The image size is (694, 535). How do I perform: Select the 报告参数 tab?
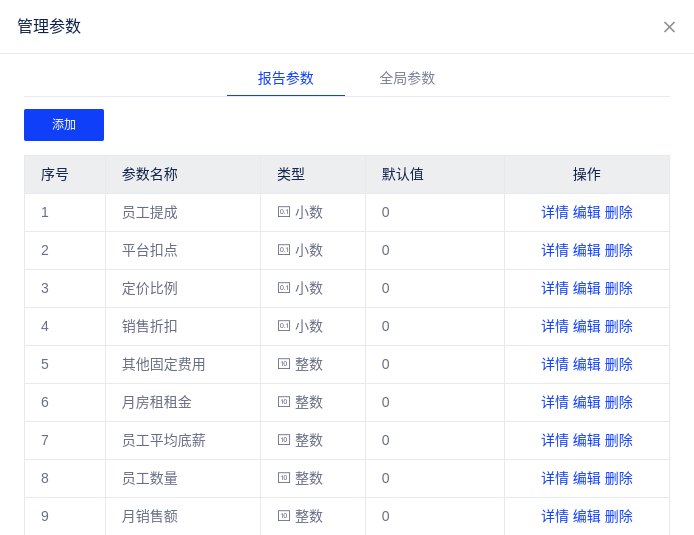tap(286, 78)
